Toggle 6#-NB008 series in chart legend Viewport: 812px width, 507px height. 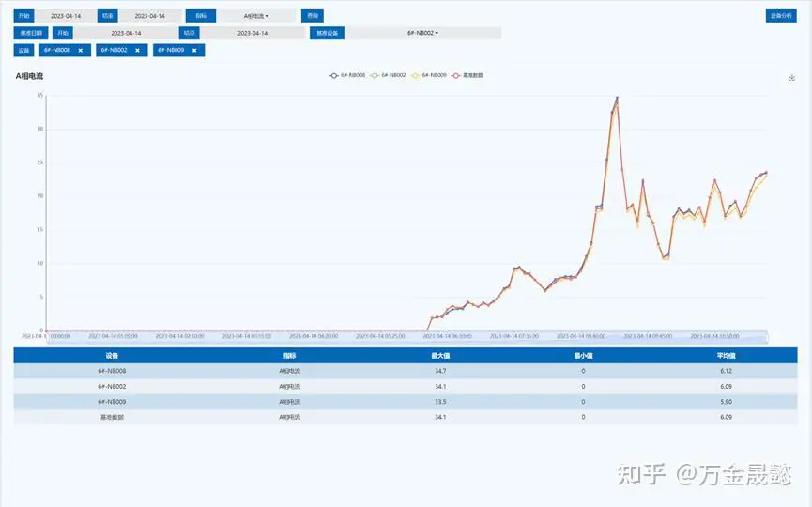346,75
